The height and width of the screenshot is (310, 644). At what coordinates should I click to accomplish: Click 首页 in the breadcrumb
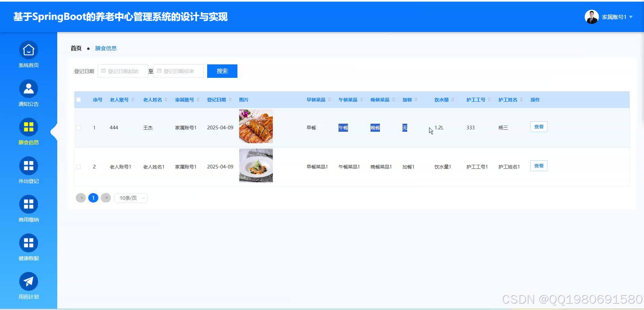(x=75, y=48)
